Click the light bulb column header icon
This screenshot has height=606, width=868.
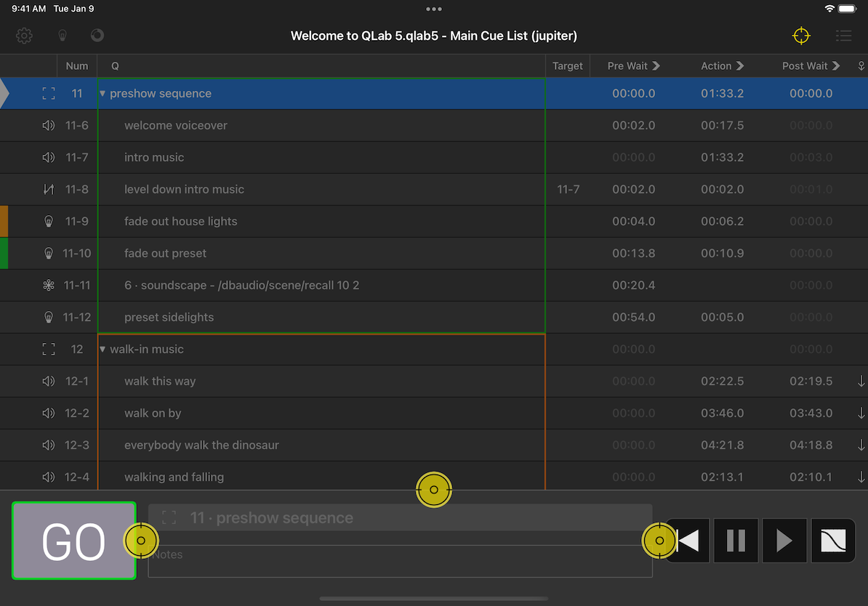(861, 65)
